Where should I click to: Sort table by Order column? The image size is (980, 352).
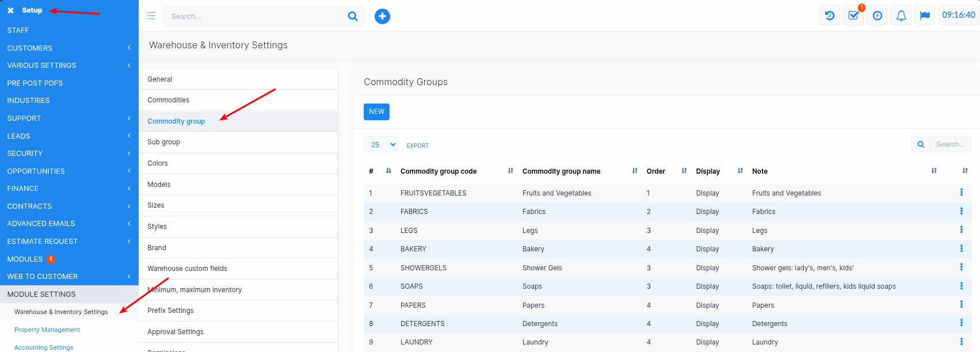656,171
